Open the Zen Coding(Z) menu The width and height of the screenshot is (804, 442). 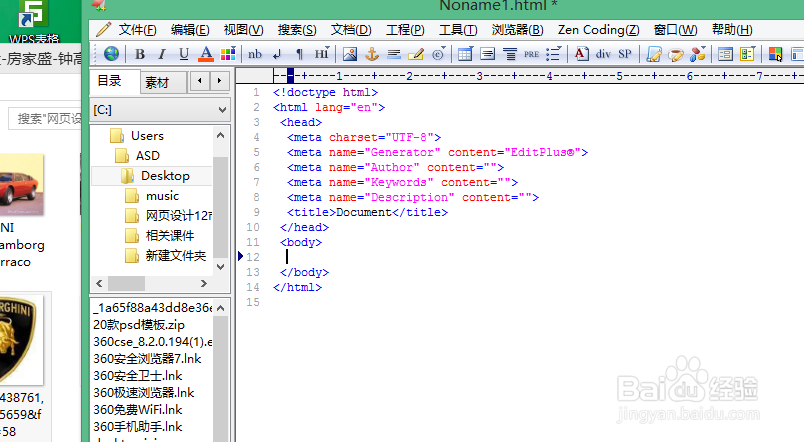tap(598, 30)
